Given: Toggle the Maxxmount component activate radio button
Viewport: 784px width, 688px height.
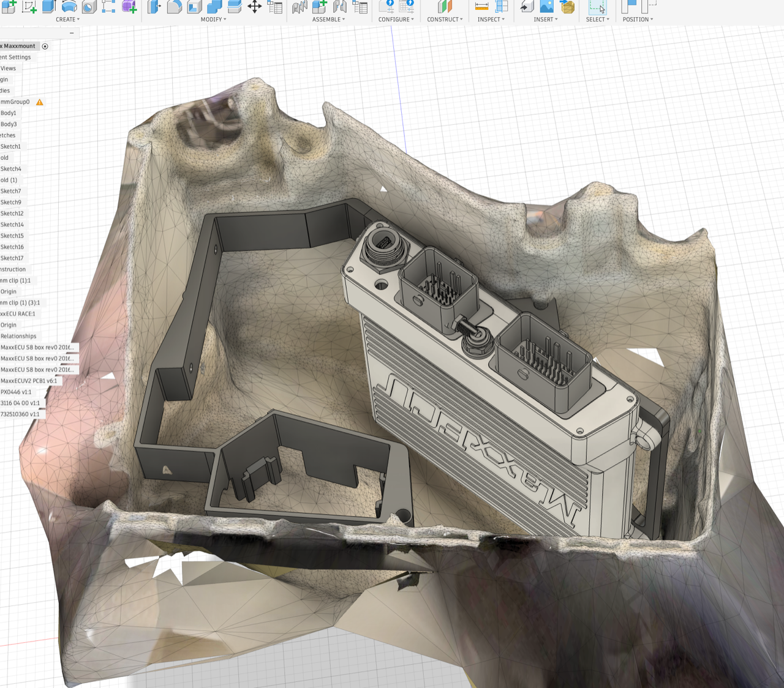Looking at the screenshot, I should [45, 47].
